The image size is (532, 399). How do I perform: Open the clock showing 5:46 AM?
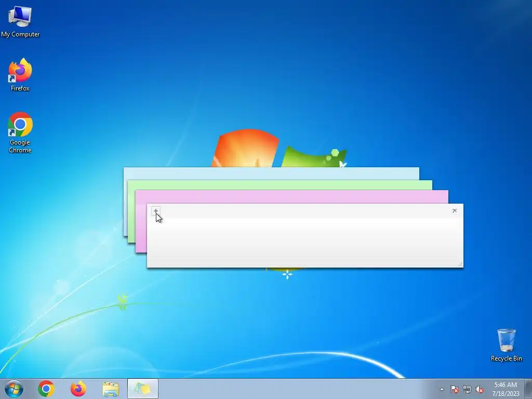506,389
